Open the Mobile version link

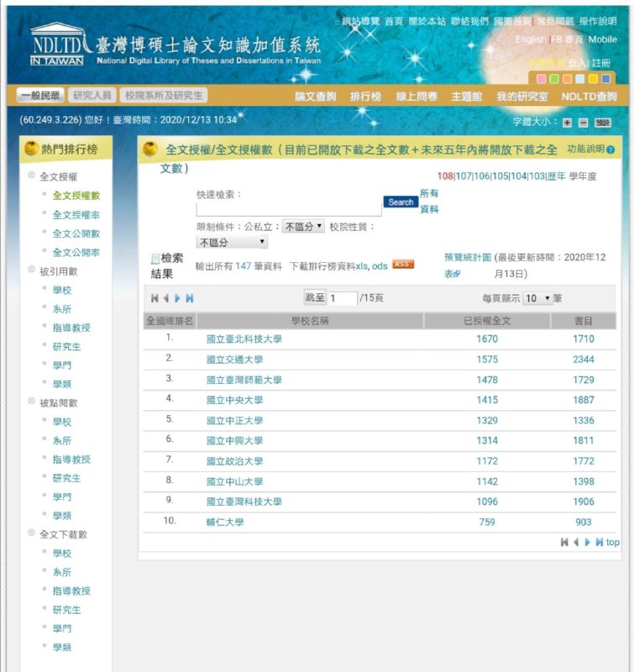[602, 39]
